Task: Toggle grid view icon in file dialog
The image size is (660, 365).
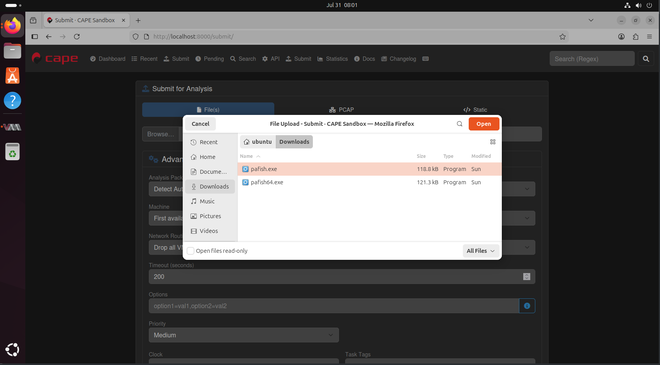Action: (492, 142)
